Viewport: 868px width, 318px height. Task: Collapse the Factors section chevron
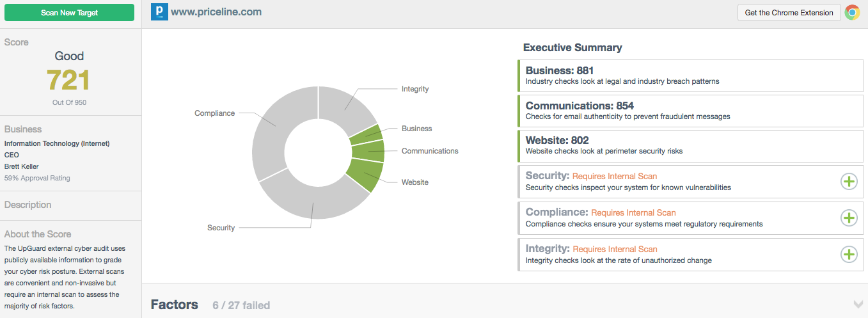tap(858, 304)
